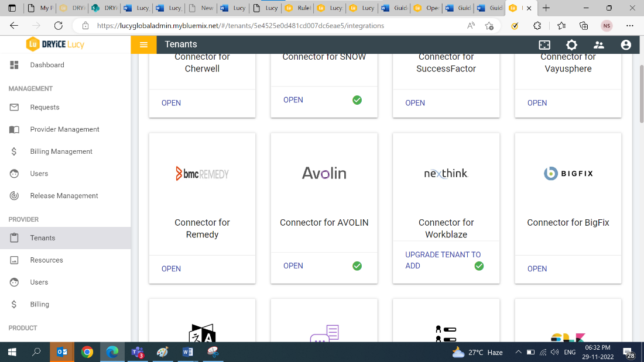Click the nexthink logo
Viewport: 644px width, 362px height.
click(x=446, y=174)
